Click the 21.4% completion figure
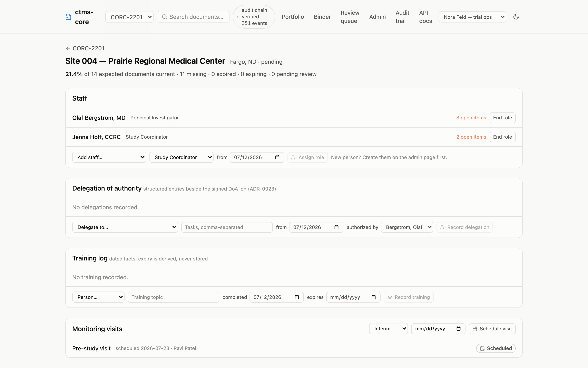Screen dimensions: 588x368 74,74
